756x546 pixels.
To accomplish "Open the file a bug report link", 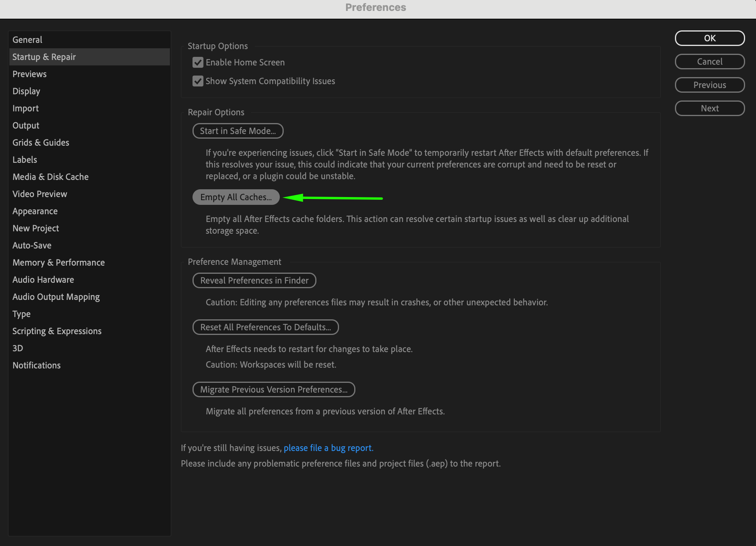I will click(x=328, y=448).
